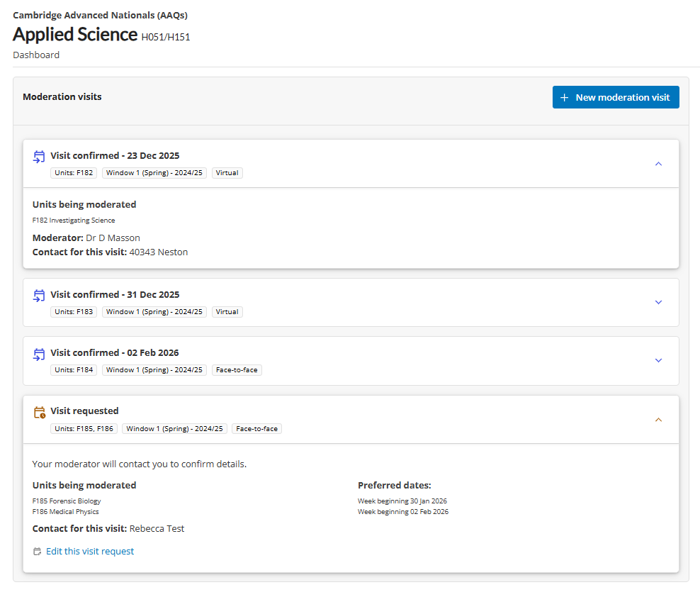Click the Units: F182 tag
This screenshot has width=700, height=597.
[x=74, y=173]
